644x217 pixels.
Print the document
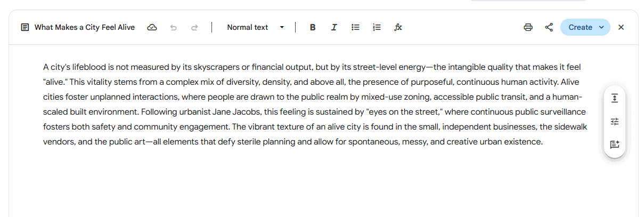(x=528, y=27)
